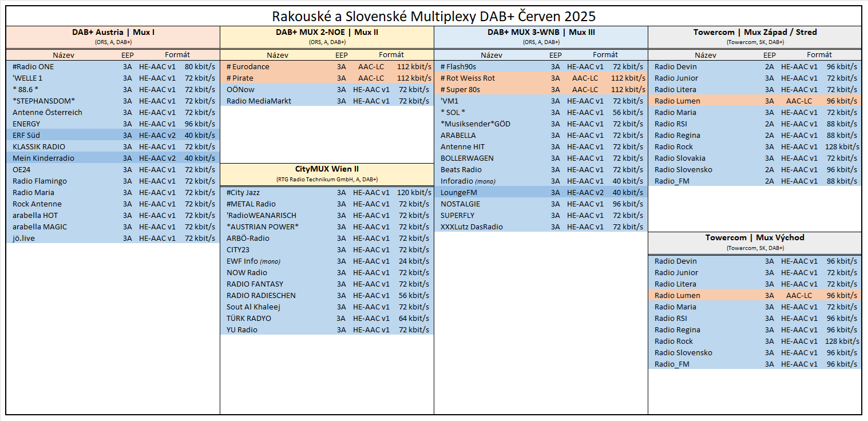The height and width of the screenshot is (421, 868).
Task: Select 'arabella HOT' cell
Action: 35,215
